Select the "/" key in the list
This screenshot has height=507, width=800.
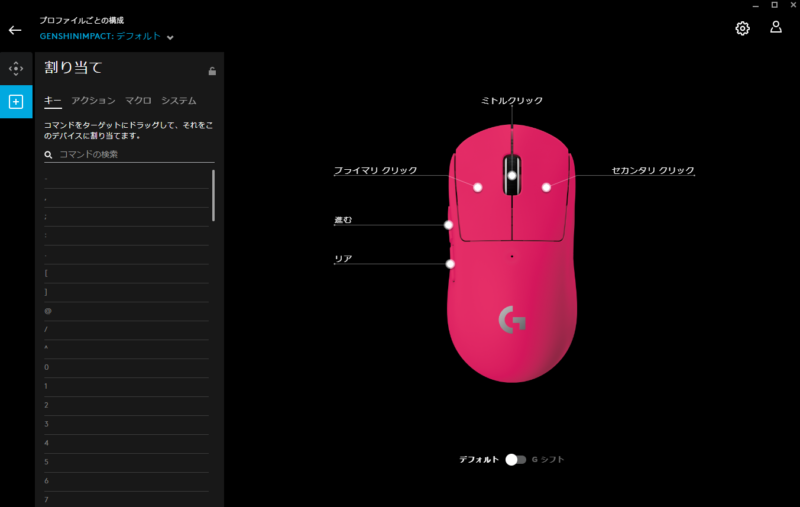point(127,330)
